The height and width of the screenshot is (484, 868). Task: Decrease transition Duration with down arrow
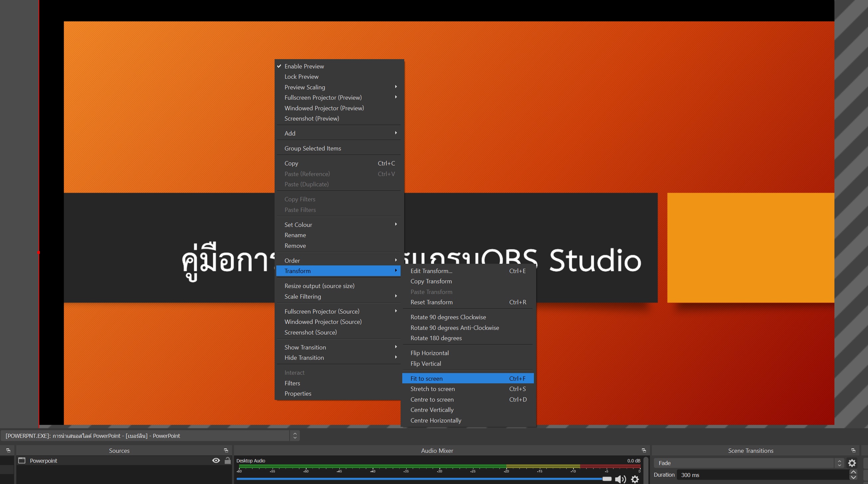pos(853,477)
